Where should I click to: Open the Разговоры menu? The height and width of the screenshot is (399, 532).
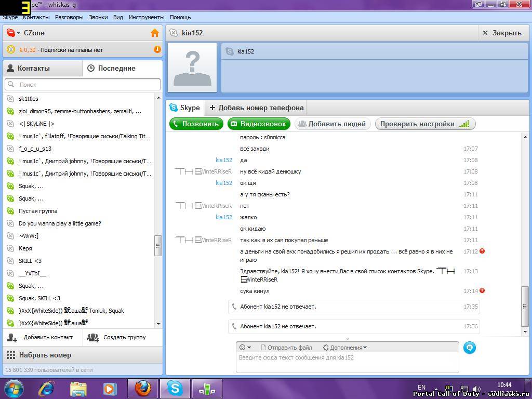69,17
